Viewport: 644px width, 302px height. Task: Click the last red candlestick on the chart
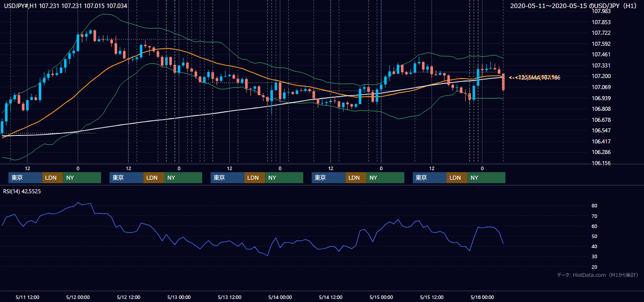click(503, 82)
